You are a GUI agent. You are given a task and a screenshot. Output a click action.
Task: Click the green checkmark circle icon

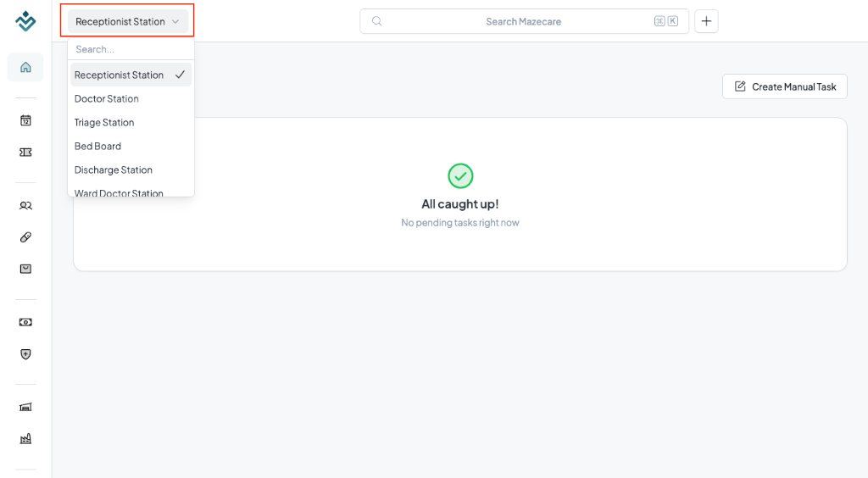[x=460, y=176]
